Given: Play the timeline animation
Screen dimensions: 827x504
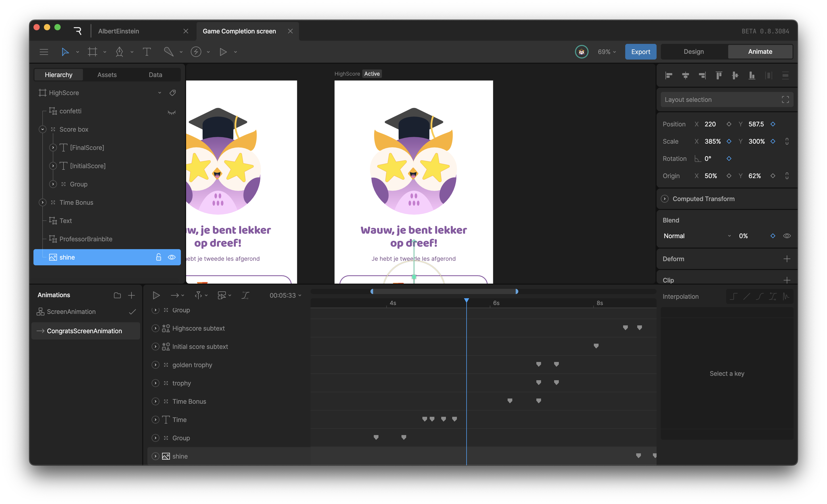Looking at the screenshot, I should pyautogui.click(x=156, y=295).
